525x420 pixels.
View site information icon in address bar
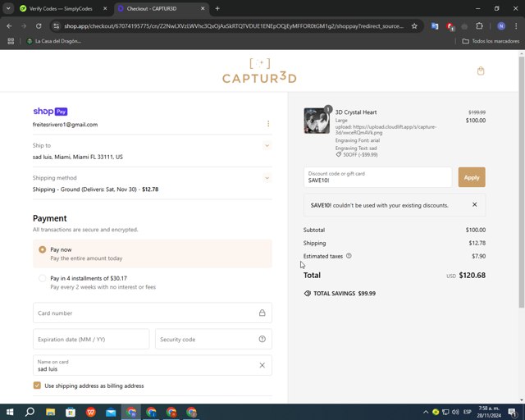[57, 26]
